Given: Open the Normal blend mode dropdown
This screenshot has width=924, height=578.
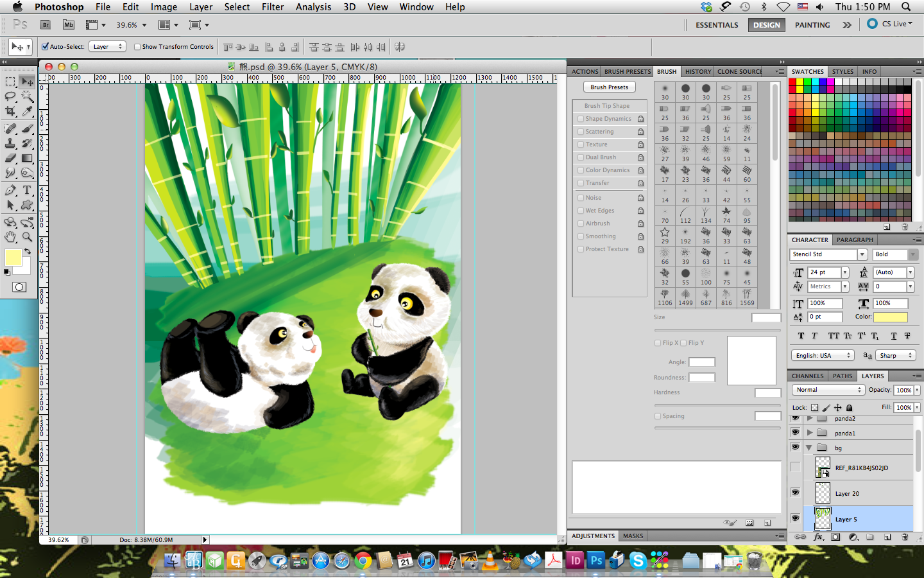Looking at the screenshot, I should click(828, 390).
